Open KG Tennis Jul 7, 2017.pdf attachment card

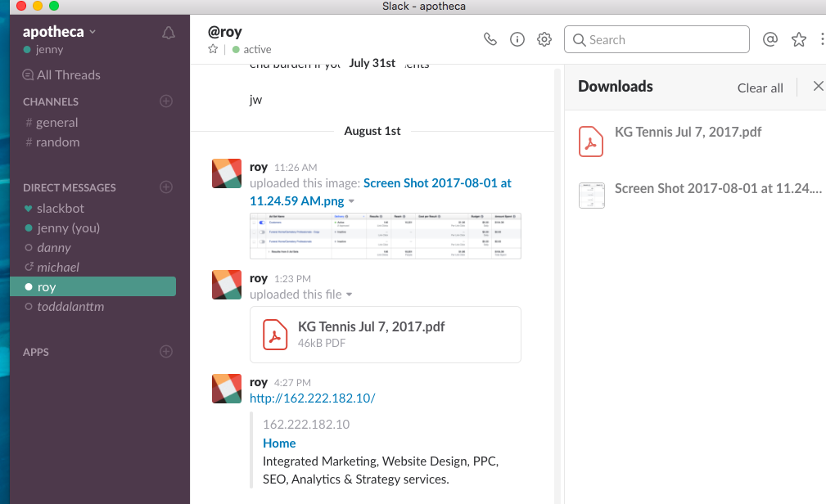[386, 335]
